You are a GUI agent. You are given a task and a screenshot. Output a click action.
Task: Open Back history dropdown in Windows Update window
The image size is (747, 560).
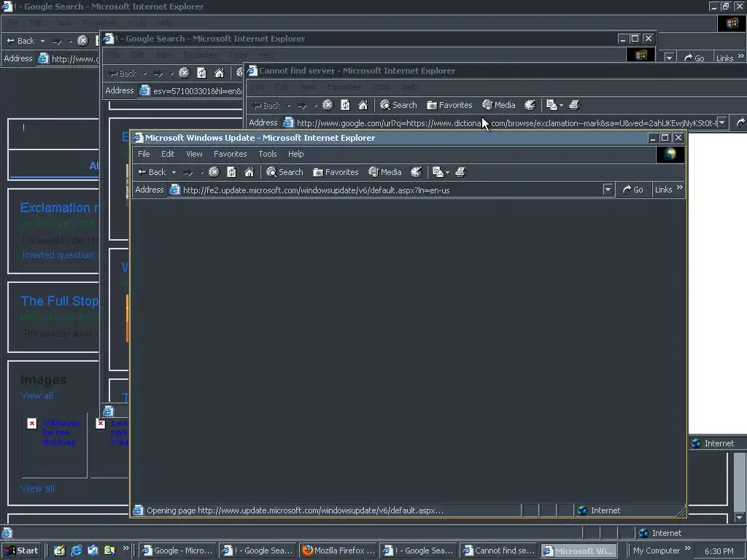point(174,172)
